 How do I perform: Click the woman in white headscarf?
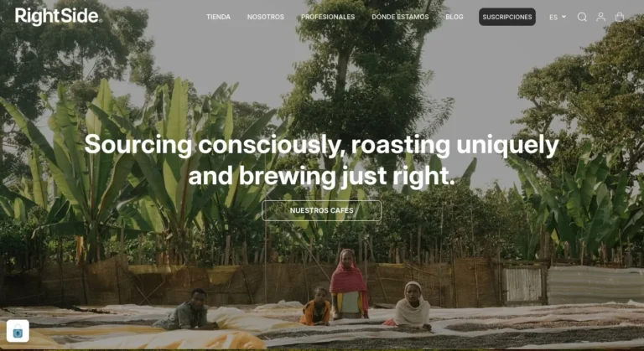tap(411, 306)
